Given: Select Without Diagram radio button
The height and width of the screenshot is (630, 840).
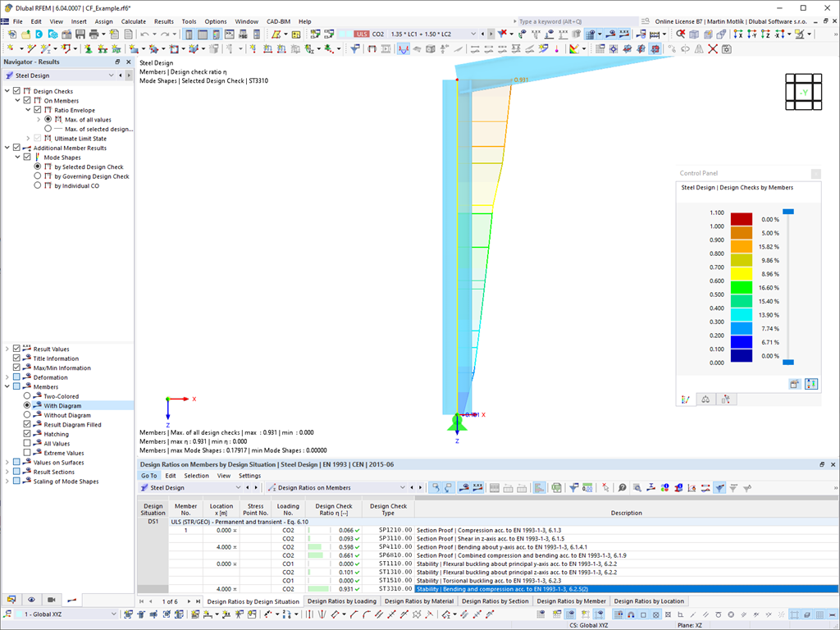Looking at the screenshot, I should (27, 414).
